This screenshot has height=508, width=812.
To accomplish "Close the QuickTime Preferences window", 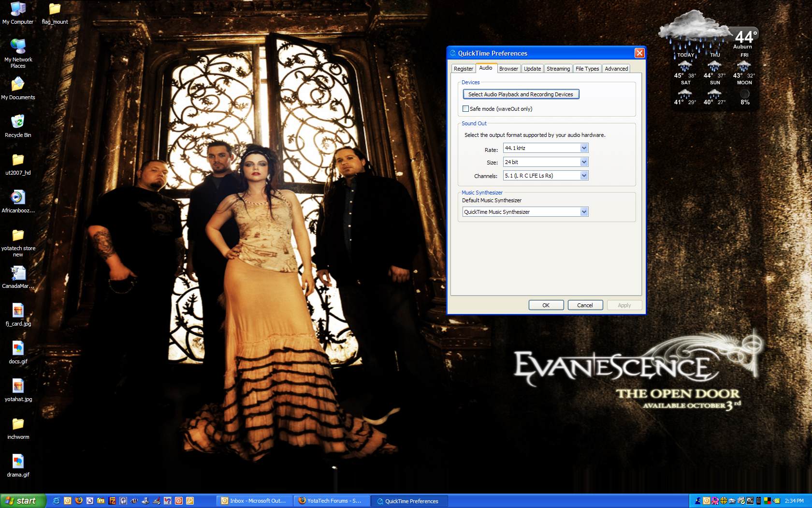I will click(639, 53).
